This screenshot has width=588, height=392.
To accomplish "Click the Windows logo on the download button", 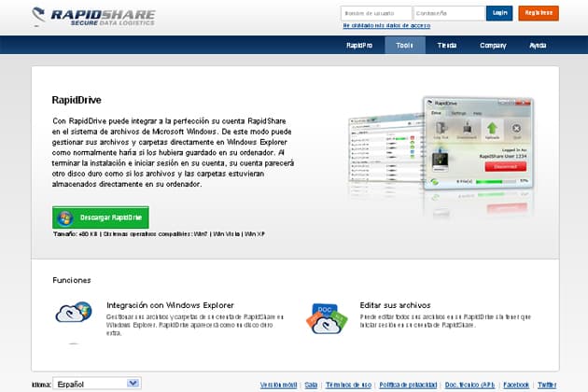I will point(65,217).
